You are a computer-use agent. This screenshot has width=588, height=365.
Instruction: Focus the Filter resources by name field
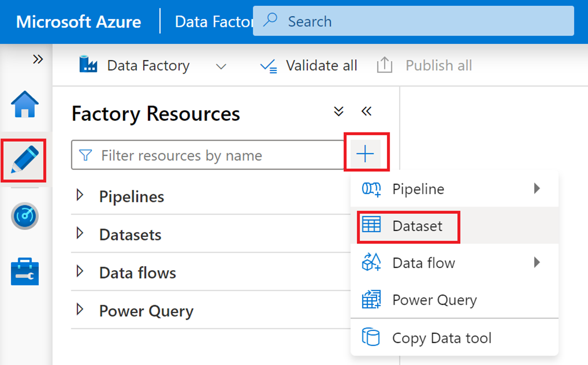coord(208,155)
